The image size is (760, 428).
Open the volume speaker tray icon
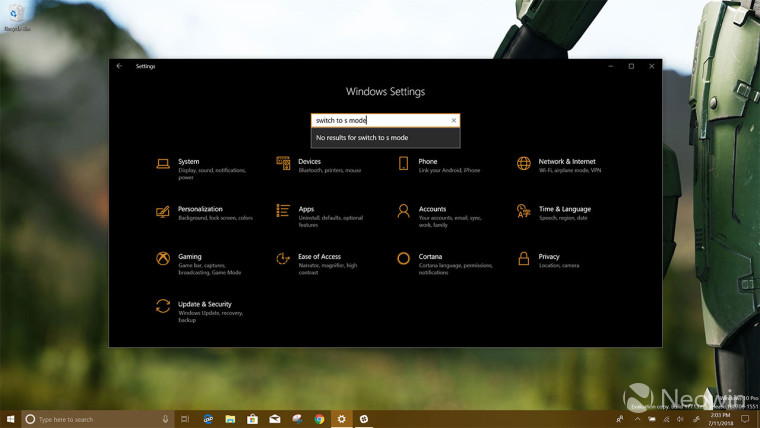[681, 419]
